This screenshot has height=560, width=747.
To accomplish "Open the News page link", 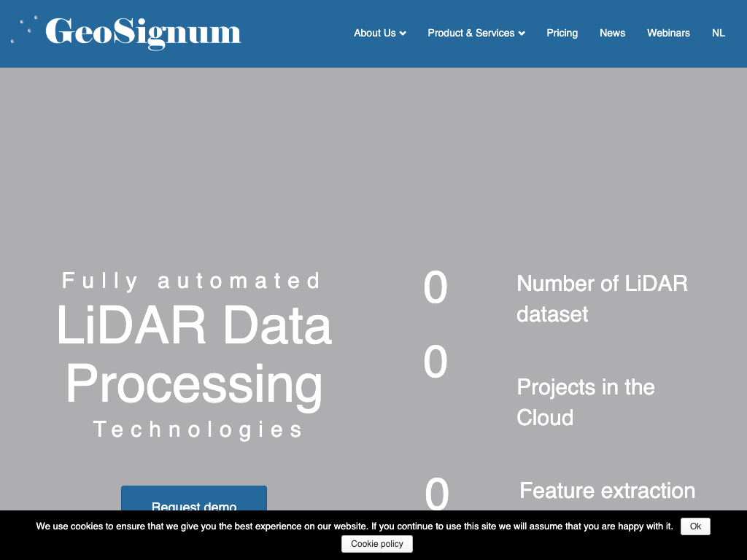I will 612,33.
